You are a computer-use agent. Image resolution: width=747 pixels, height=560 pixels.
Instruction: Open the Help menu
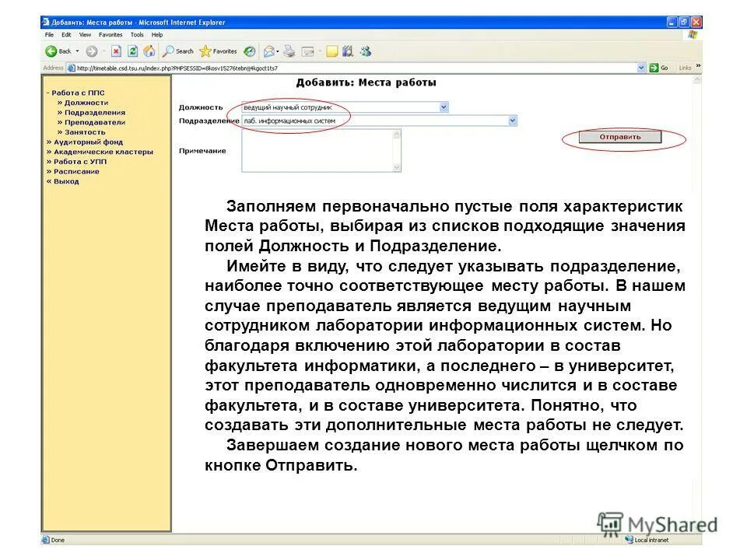[x=157, y=35]
